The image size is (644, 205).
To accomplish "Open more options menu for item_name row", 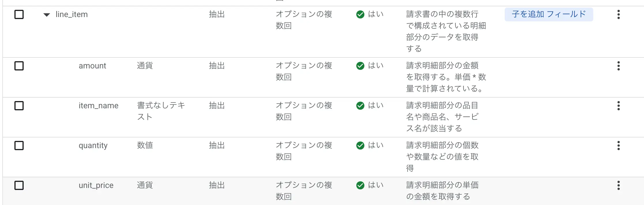I will pos(618,106).
